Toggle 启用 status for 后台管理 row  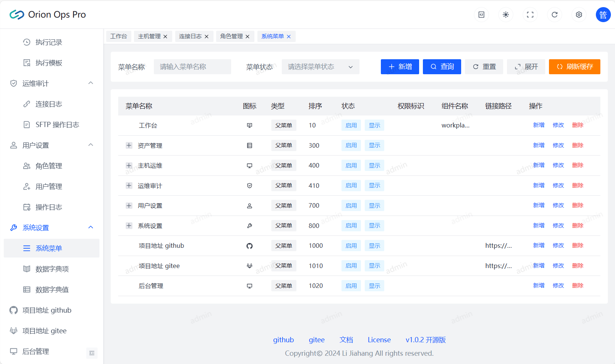coord(351,286)
